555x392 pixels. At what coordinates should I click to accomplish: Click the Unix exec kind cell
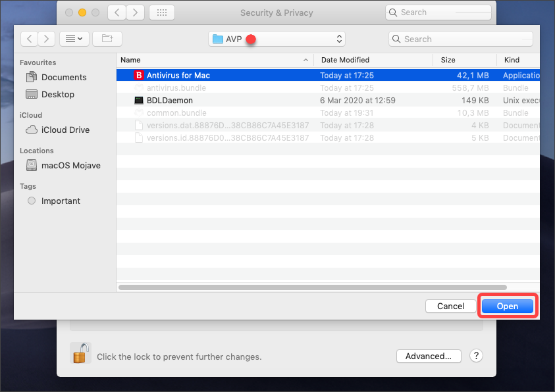[x=521, y=101]
